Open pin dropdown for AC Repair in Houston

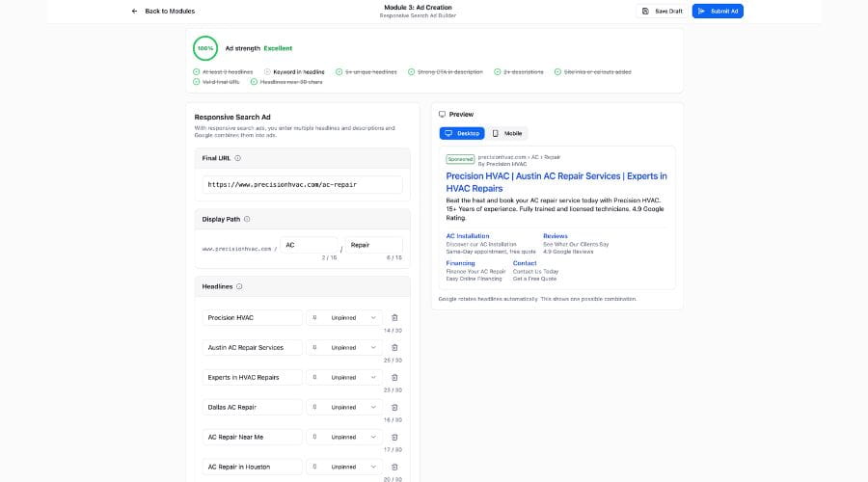point(344,467)
